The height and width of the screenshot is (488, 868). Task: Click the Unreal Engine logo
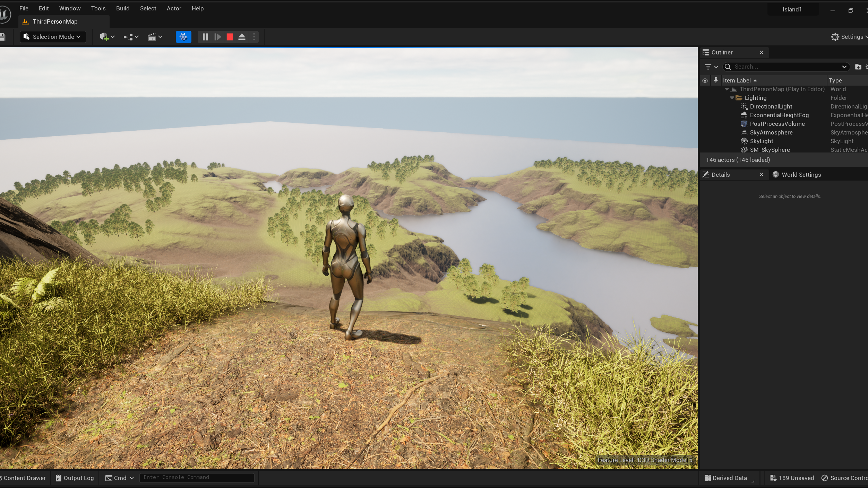pos(5,15)
